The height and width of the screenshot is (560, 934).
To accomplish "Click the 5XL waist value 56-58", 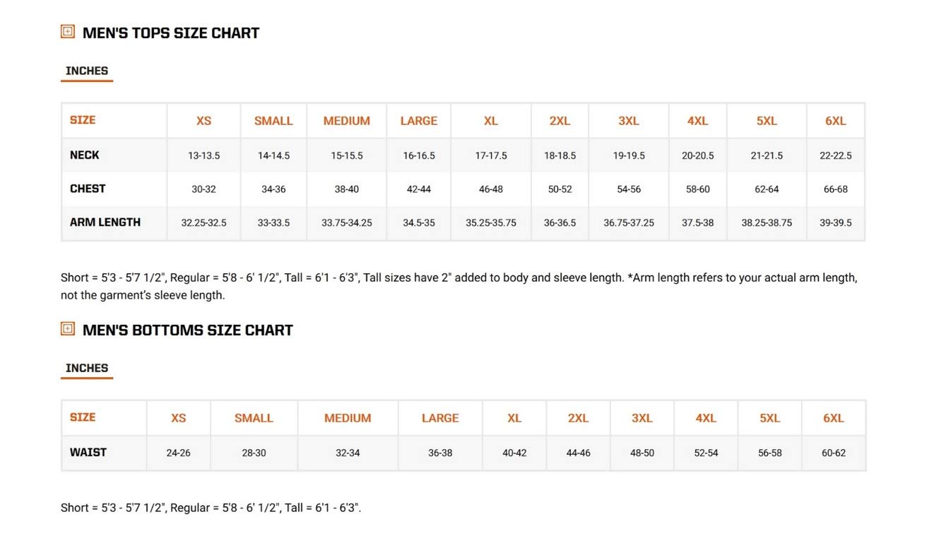I will tap(769, 453).
